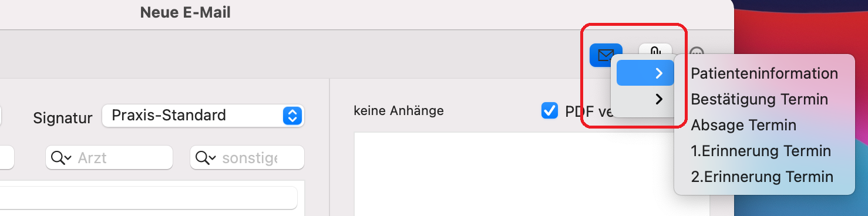Image resolution: width=868 pixels, height=216 pixels.
Task: Choose 2.Erinnerung Termin menu item
Action: [762, 177]
